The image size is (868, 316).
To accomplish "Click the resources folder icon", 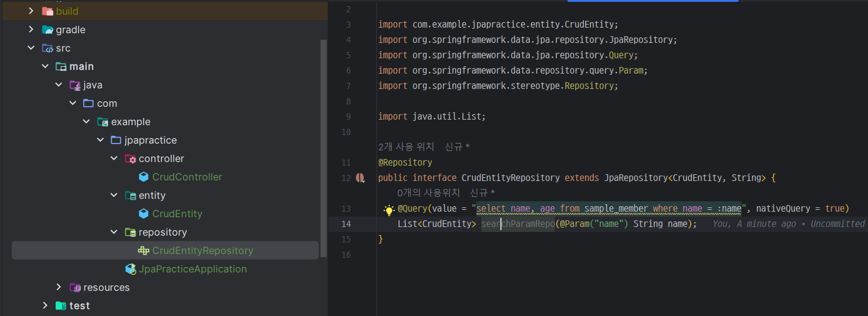I will (75, 287).
